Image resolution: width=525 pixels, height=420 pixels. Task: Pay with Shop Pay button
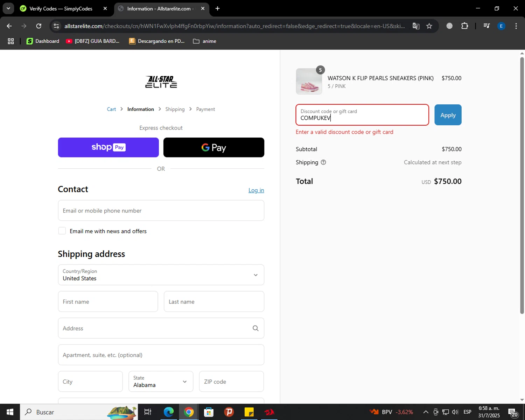(x=108, y=147)
